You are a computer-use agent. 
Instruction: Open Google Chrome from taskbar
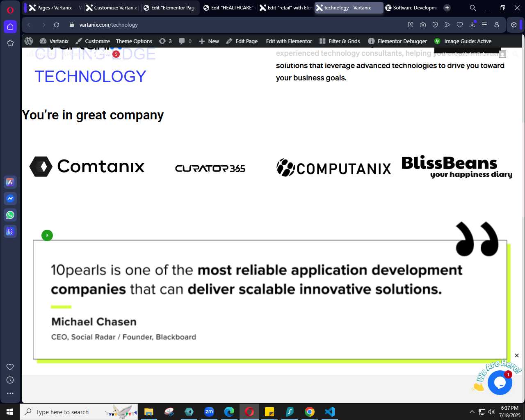tap(310, 412)
